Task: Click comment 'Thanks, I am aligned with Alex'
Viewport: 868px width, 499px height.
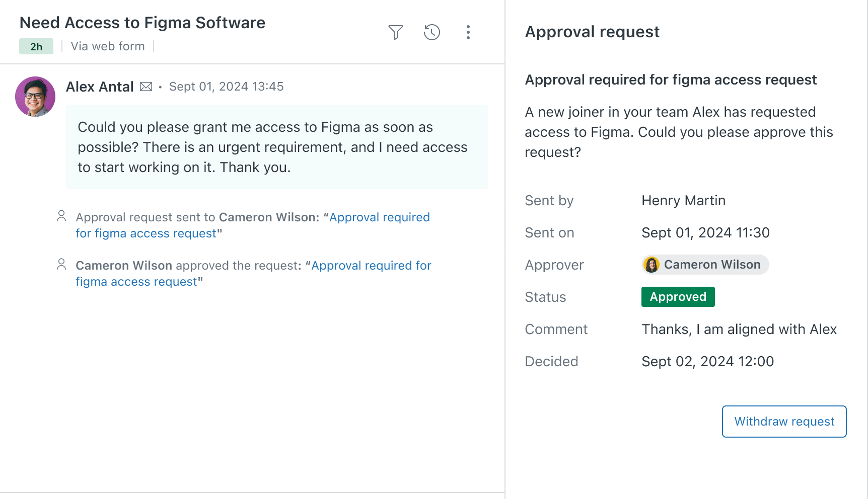Action: [739, 329]
